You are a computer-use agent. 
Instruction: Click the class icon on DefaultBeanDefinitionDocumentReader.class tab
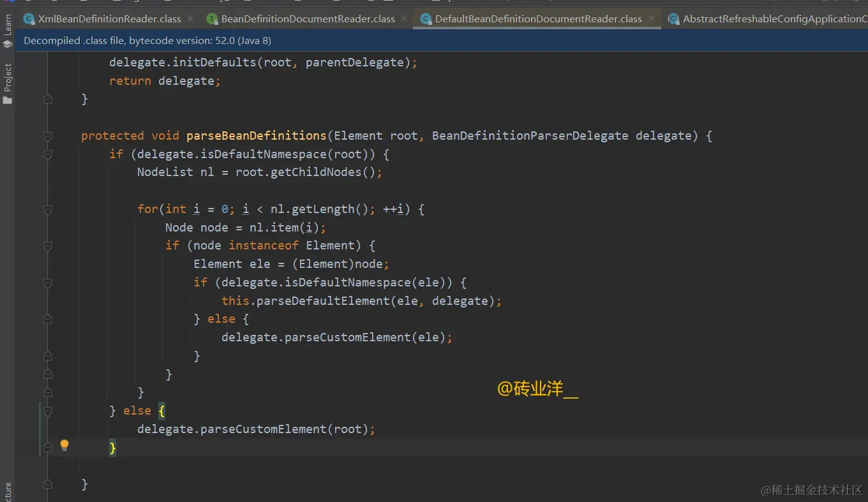coord(426,19)
